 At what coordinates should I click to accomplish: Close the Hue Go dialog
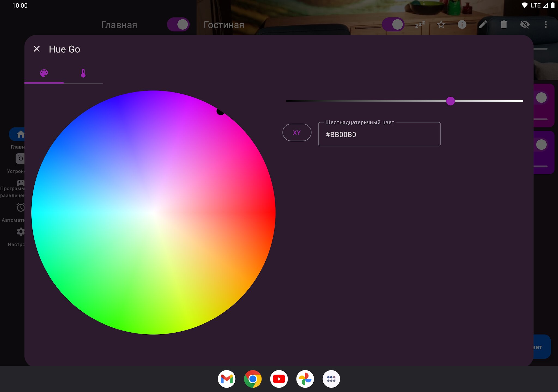coord(37,49)
